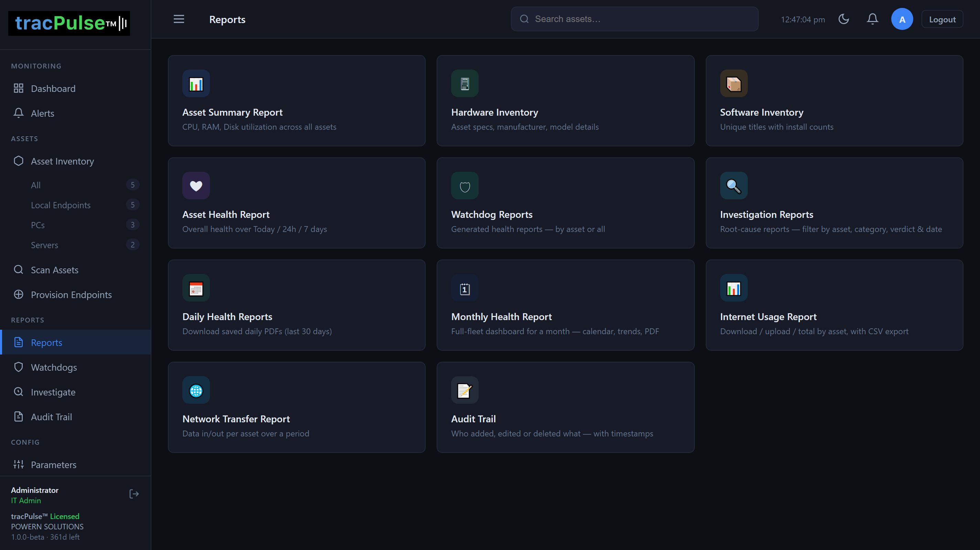Click the '1.0.0-beta · 361d left' text

click(x=45, y=537)
